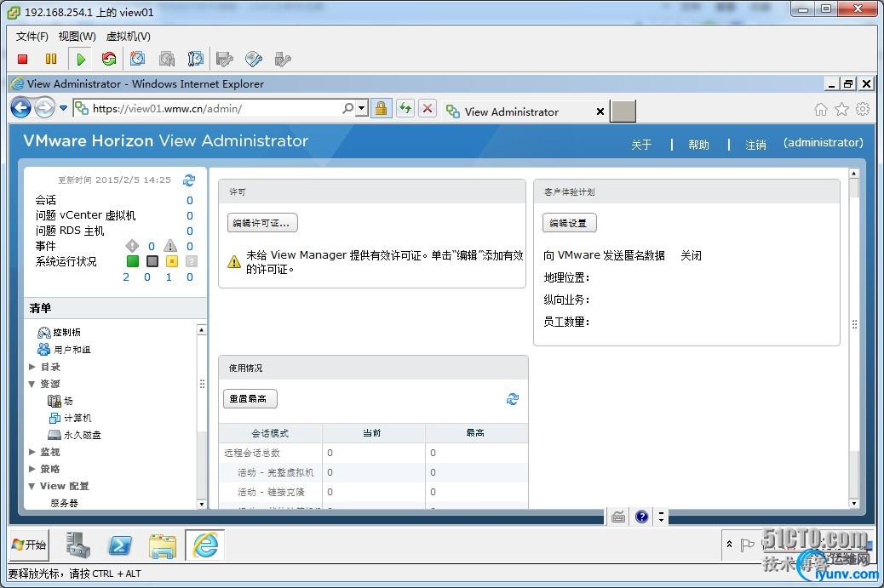Viewport: 884px width, 588px height.
Task: Collapse the 资源 tree node
Action: [x=32, y=384]
